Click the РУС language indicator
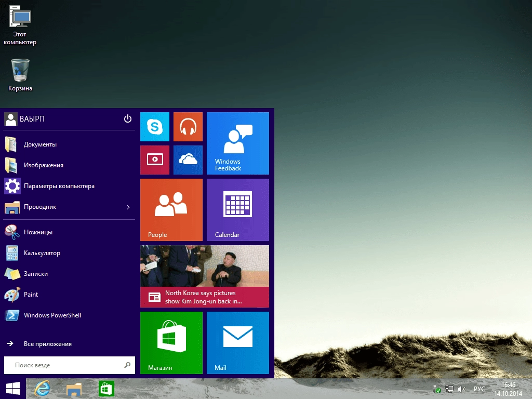This screenshot has width=532, height=399. 479,389
